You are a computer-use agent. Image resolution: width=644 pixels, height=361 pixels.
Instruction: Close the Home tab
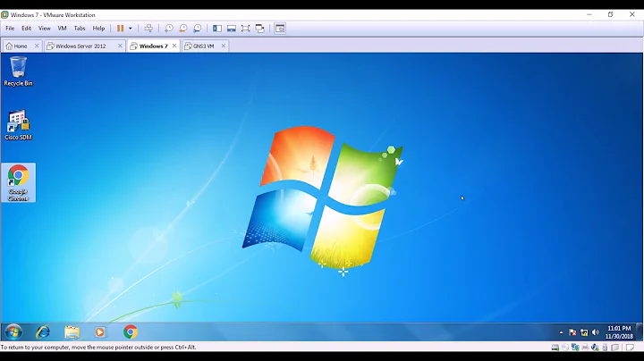point(37,46)
